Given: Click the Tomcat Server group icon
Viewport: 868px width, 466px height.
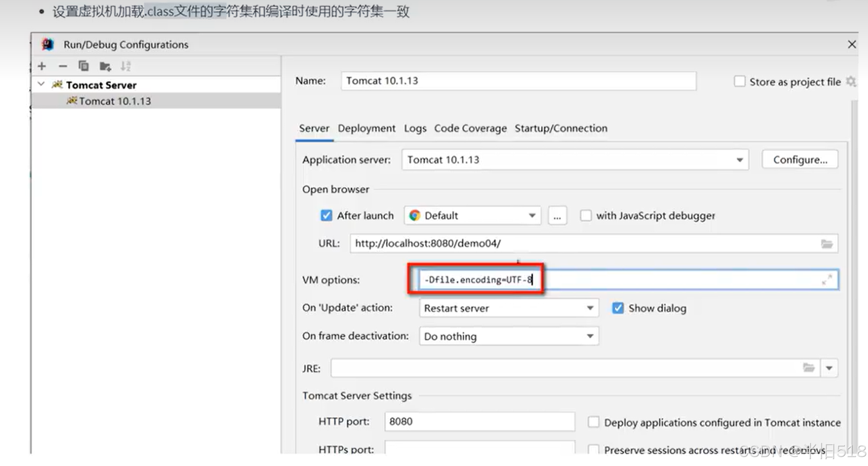Looking at the screenshot, I should coord(57,85).
